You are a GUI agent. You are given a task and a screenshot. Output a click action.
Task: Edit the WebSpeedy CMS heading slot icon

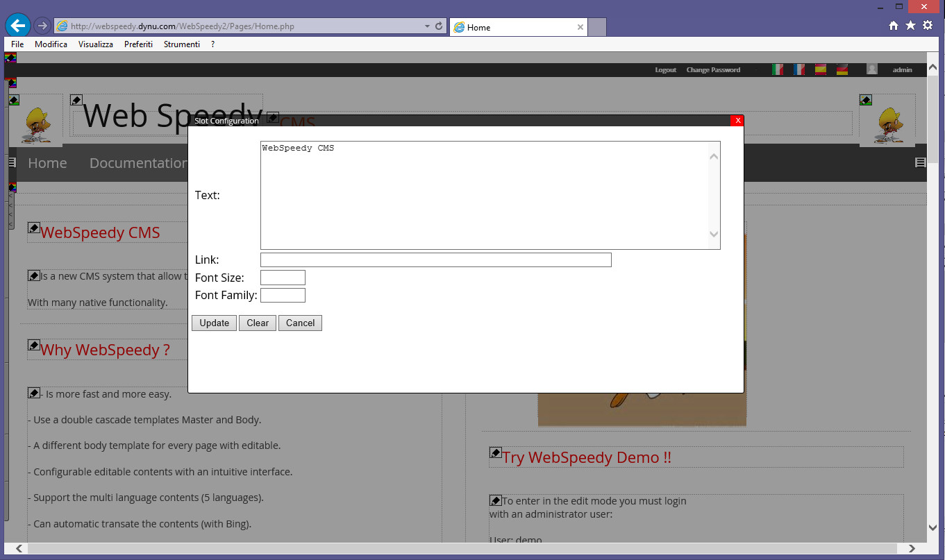[33, 228]
